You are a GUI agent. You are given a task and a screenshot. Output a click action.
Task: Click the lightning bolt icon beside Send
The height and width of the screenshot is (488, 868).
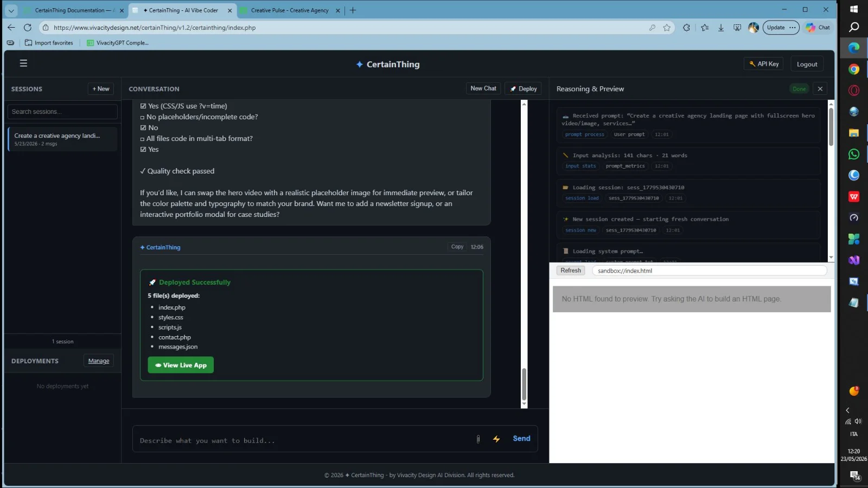point(496,439)
